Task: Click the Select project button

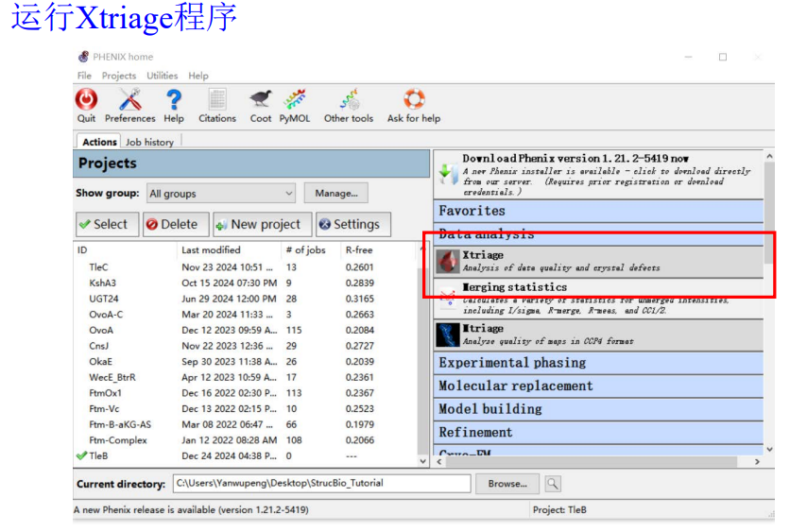Action: click(x=108, y=224)
